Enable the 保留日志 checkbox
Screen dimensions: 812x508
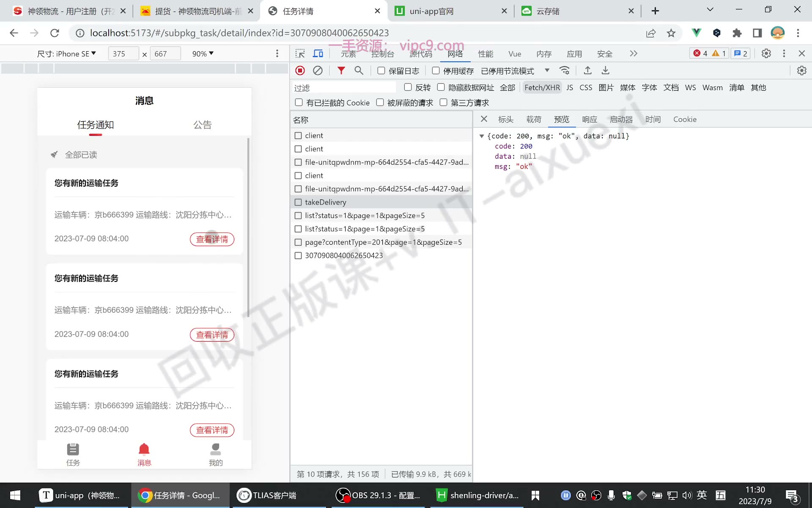point(381,71)
